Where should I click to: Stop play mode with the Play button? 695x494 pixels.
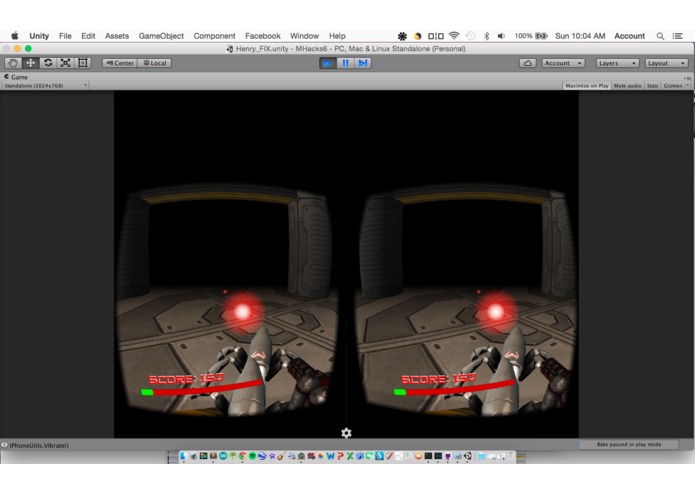click(328, 63)
